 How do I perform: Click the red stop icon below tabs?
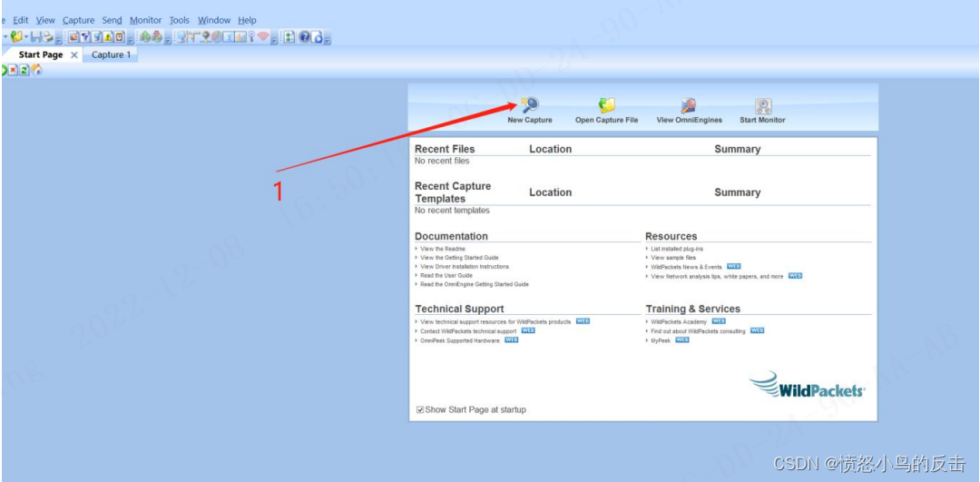coord(13,70)
